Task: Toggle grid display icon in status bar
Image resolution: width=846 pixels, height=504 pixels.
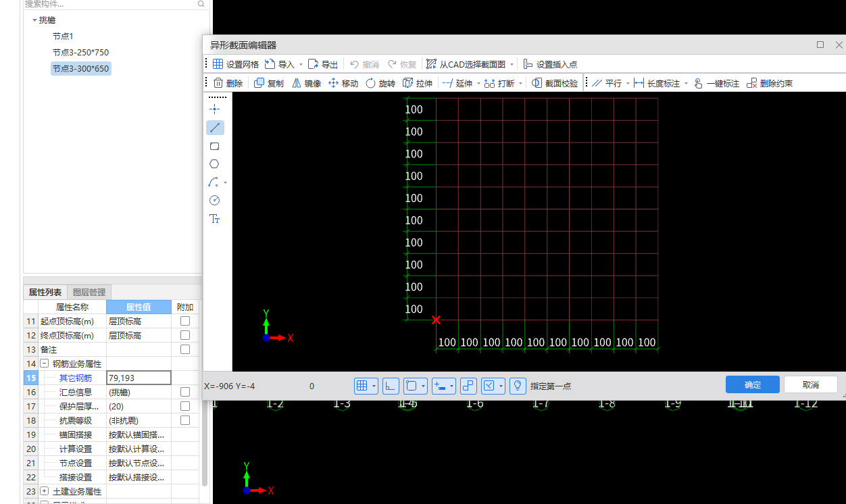Action: click(362, 386)
